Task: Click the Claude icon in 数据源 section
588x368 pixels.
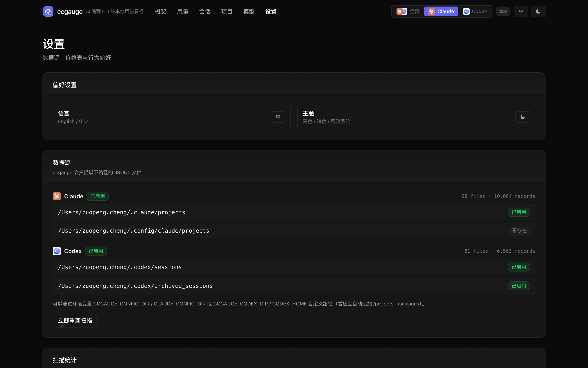Action: coord(57,196)
